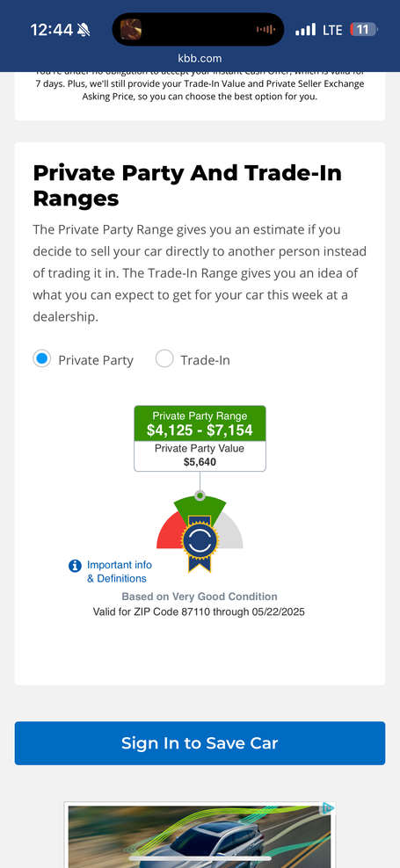Tap the Private Party Value $5,640 label
The height and width of the screenshot is (868, 400).
point(200,456)
